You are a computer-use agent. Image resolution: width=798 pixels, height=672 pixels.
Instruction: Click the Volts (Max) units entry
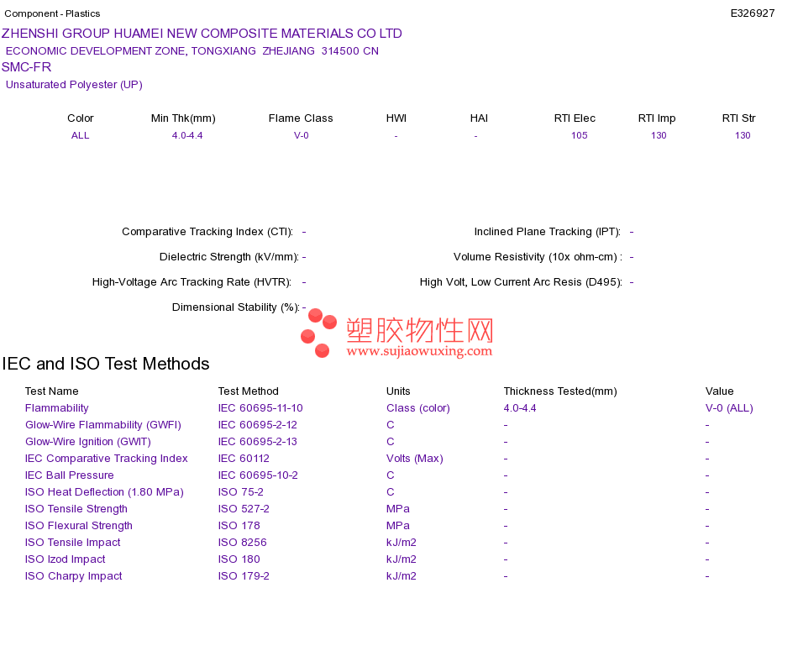(x=415, y=459)
